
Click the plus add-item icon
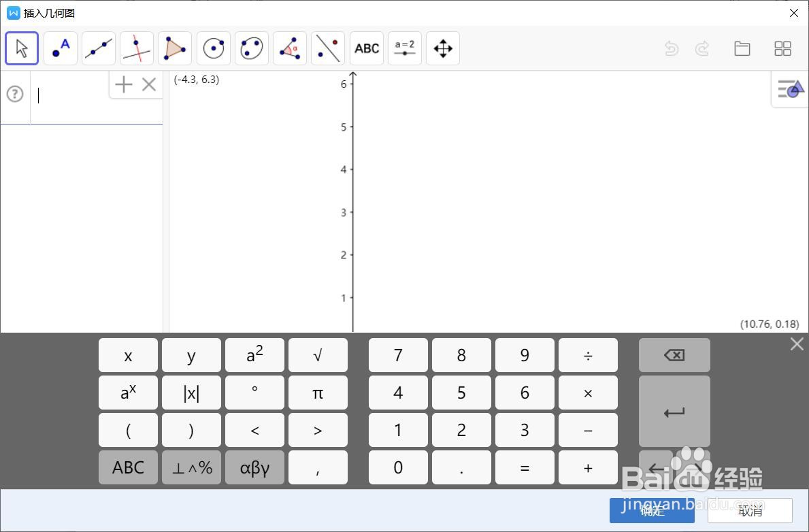(x=124, y=84)
